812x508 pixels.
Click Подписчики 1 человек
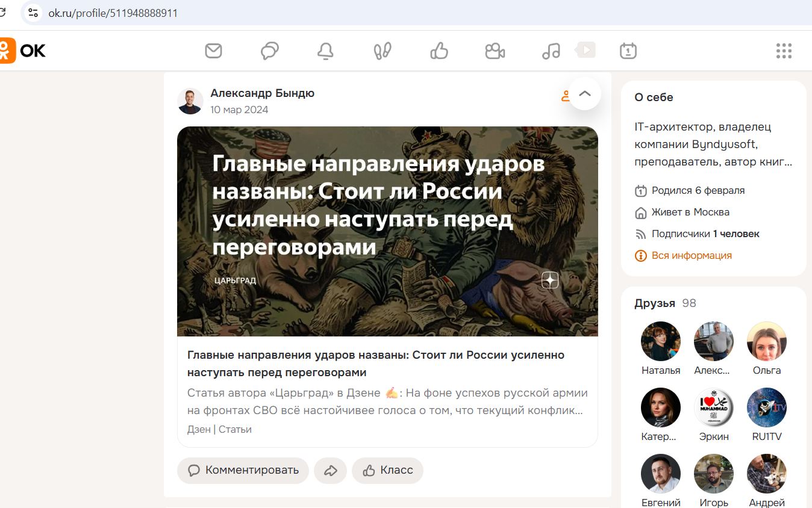click(705, 234)
